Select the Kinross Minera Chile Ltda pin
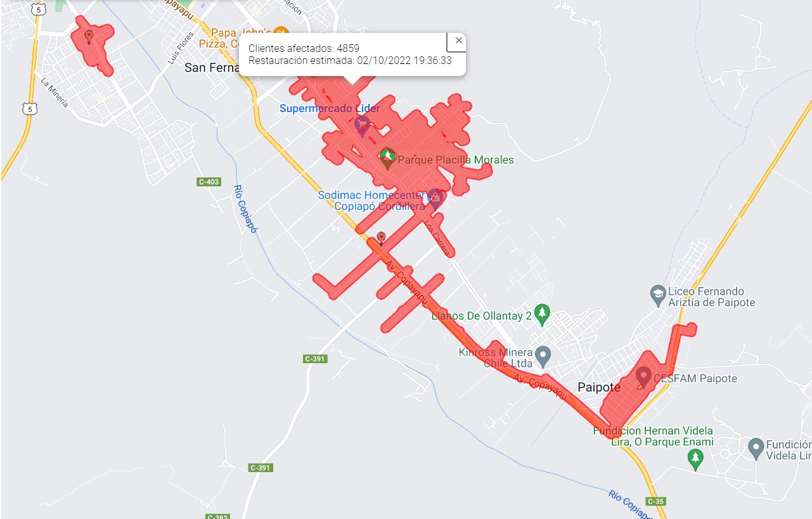 (543, 356)
